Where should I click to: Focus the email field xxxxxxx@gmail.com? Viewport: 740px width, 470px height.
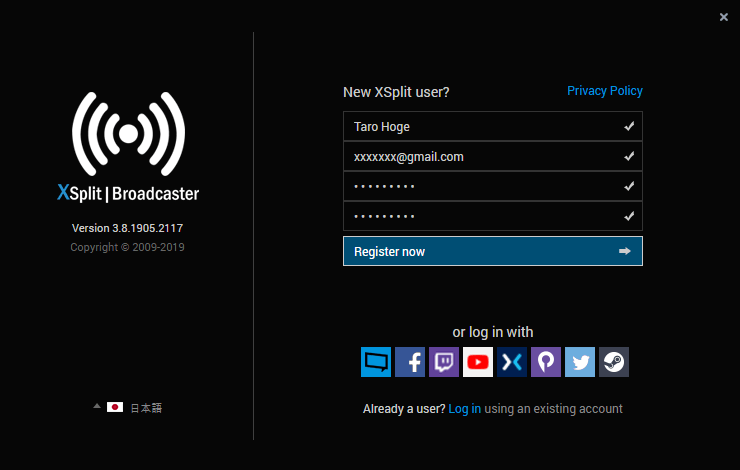pos(493,156)
